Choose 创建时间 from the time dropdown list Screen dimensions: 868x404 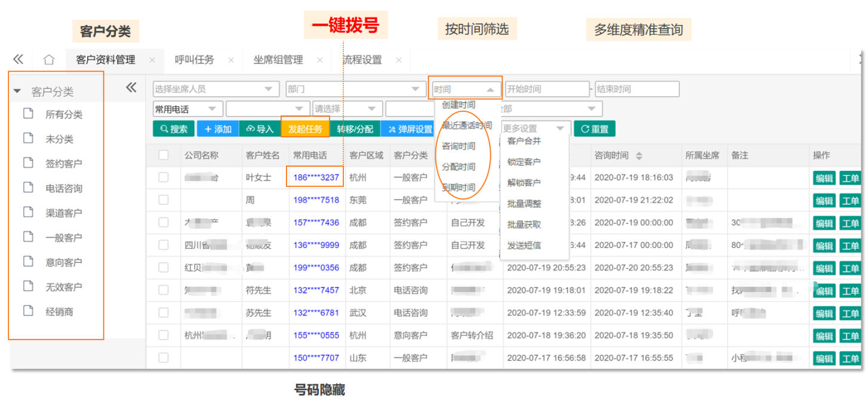click(x=458, y=105)
